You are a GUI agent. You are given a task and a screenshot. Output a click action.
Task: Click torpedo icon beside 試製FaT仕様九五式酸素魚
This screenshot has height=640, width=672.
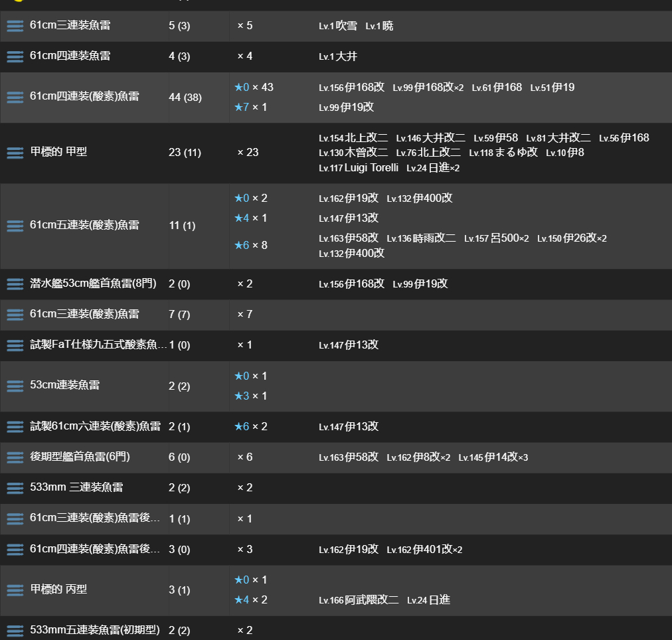pos(15,345)
